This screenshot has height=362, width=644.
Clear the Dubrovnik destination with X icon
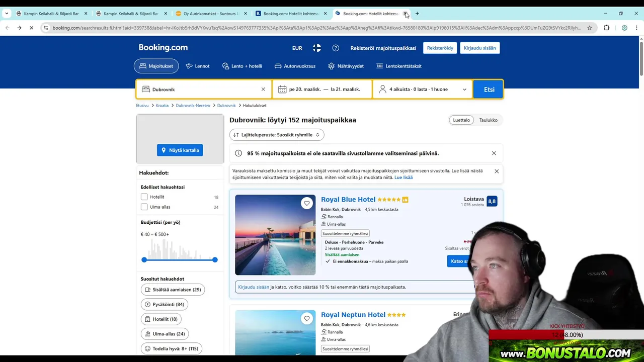tap(263, 89)
